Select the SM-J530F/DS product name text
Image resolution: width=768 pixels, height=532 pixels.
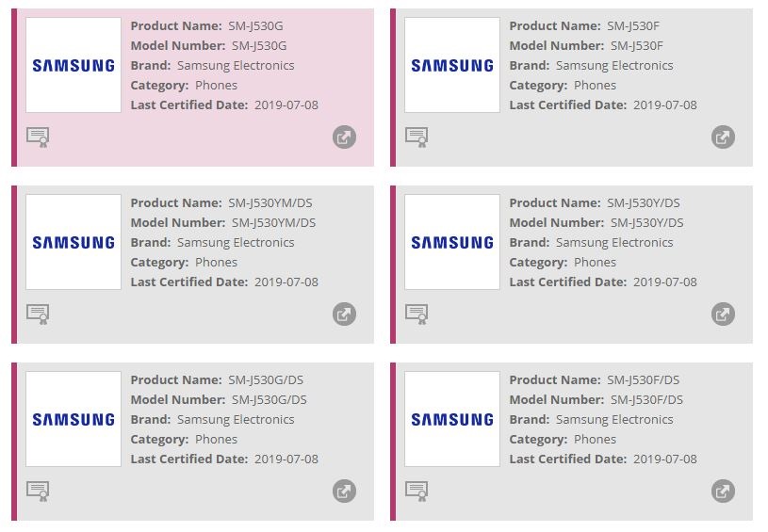[x=643, y=379]
